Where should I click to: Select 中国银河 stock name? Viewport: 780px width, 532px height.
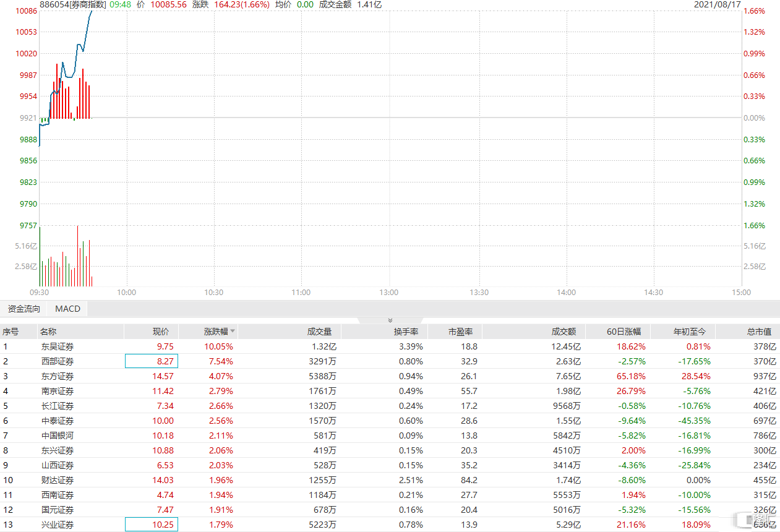tap(57, 435)
